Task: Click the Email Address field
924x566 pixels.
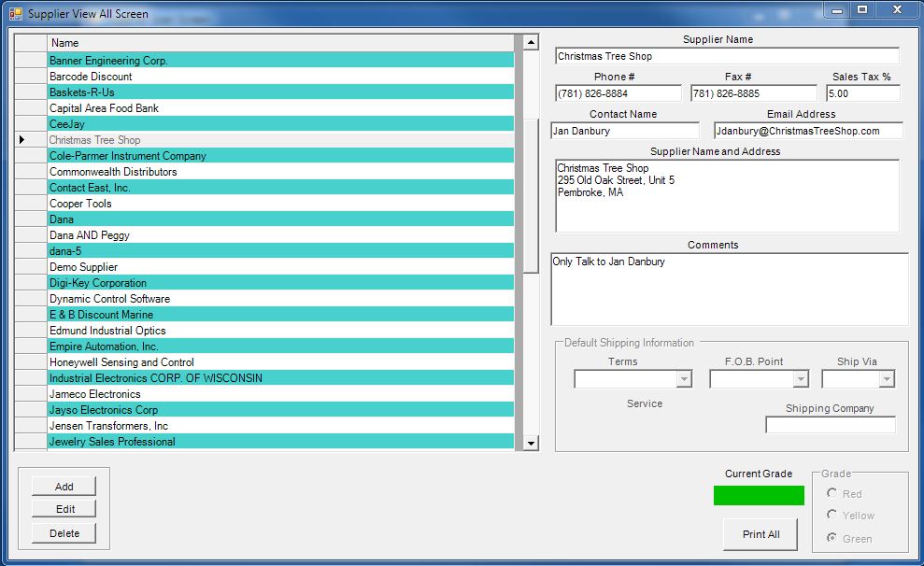Action: (x=808, y=131)
